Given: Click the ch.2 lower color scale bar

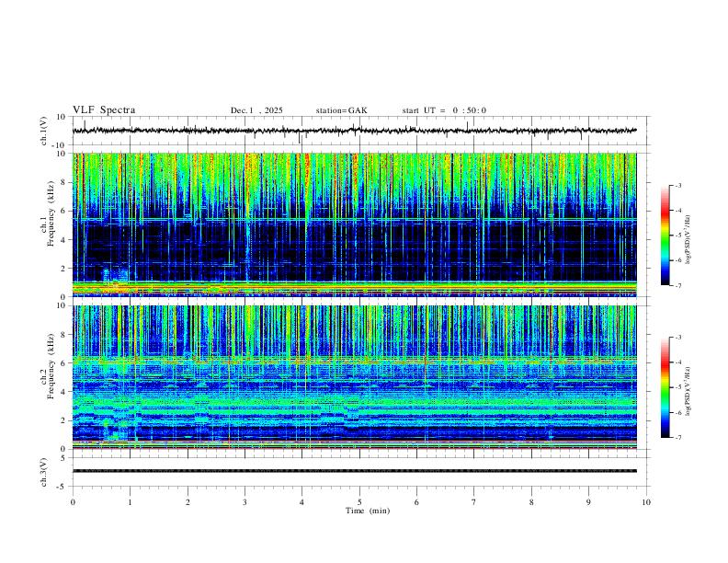Looking at the screenshot, I should (x=665, y=387).
